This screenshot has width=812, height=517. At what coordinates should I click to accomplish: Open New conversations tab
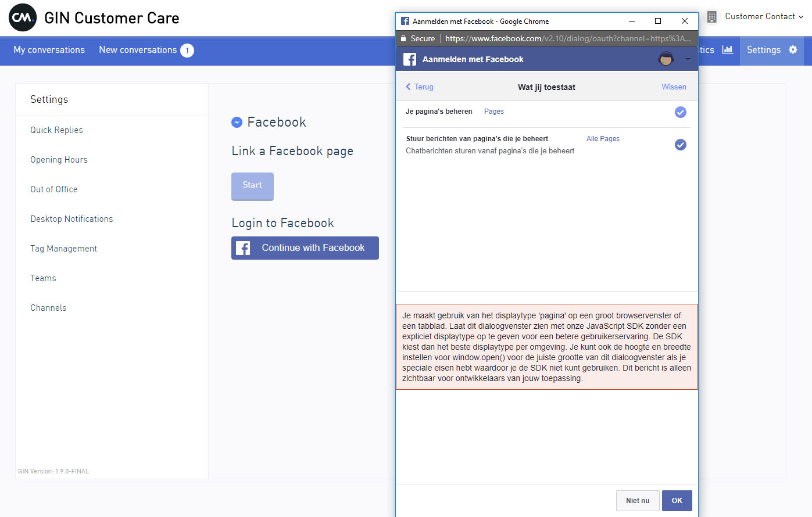pyautogui.click(x=138, y=50)
